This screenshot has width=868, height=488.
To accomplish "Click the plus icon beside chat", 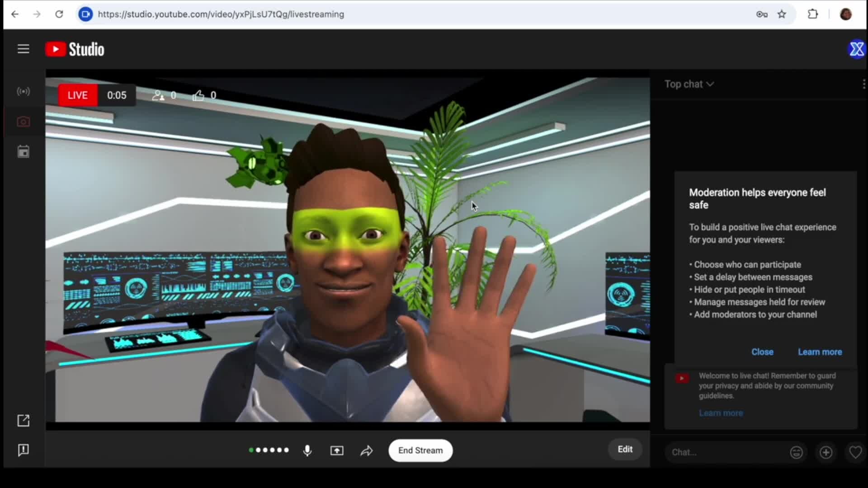I will pyautogui.click(x=826, y=452).
